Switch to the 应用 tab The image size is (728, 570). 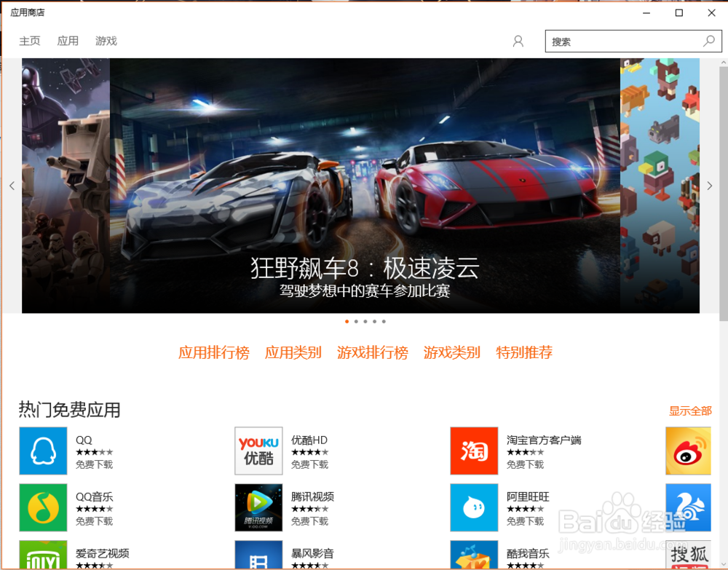(68, 41)
